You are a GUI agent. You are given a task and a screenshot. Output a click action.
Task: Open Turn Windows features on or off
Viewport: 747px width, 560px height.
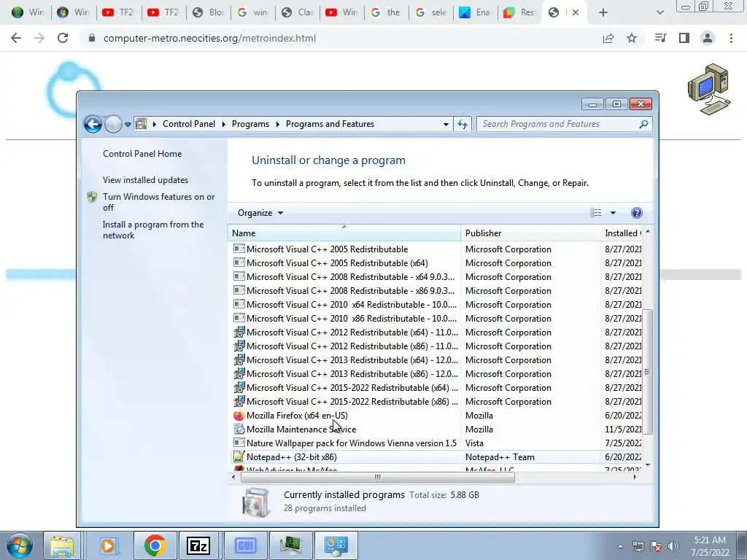click(x=158, y=202)
